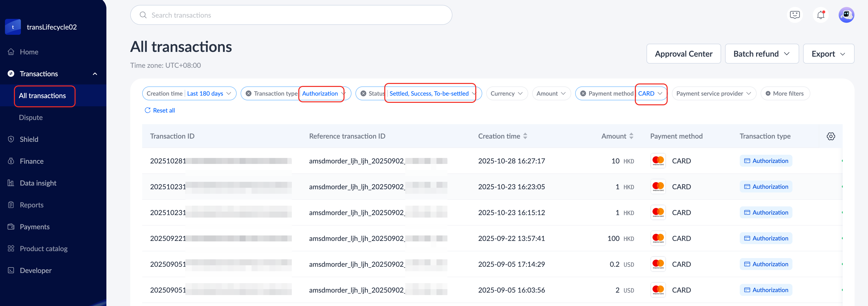
Task: Clear the Payment method filter
Action: tap(583, 94)
